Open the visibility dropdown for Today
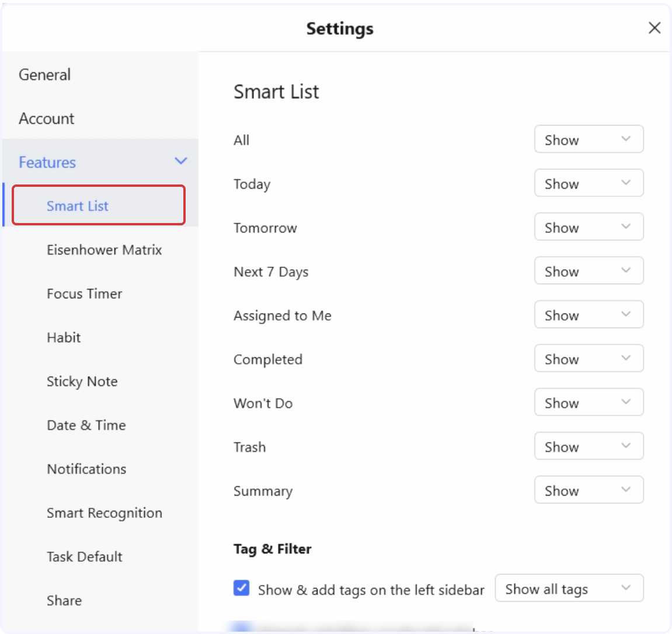Screen dimensions: 672x634 pyautogui.click(x=588, y=183)
